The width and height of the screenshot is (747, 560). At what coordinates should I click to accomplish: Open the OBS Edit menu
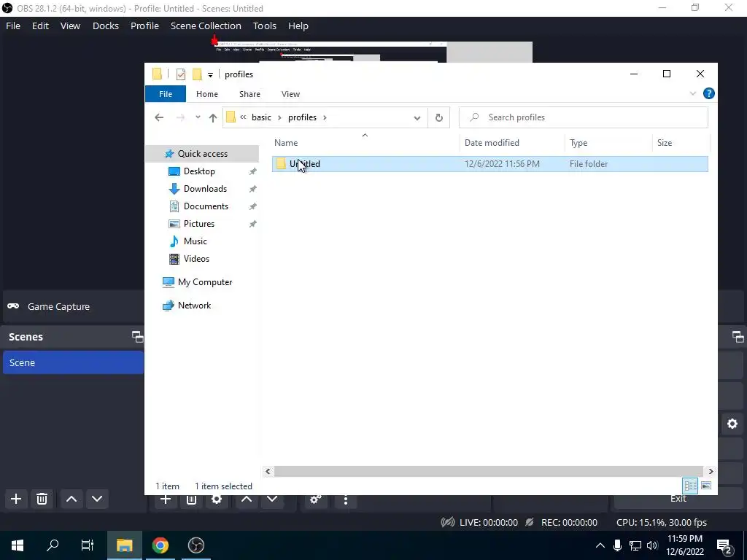point(40,26)
